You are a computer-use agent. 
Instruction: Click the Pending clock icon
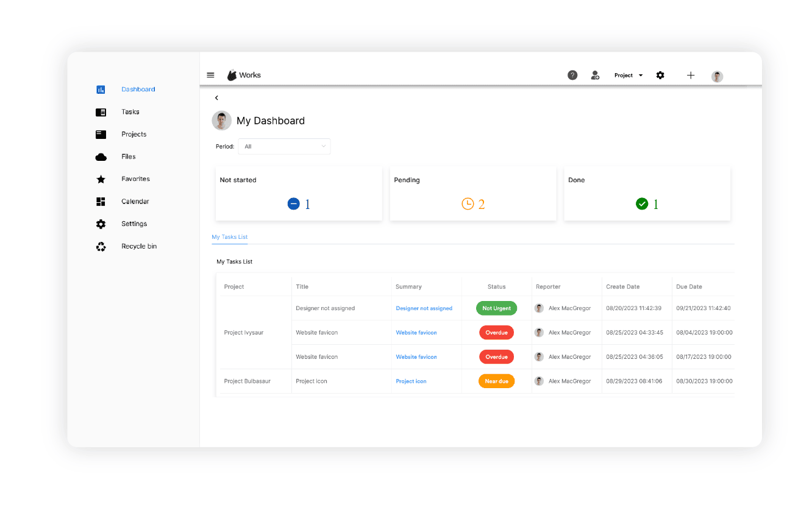click(x=468, y=204)
